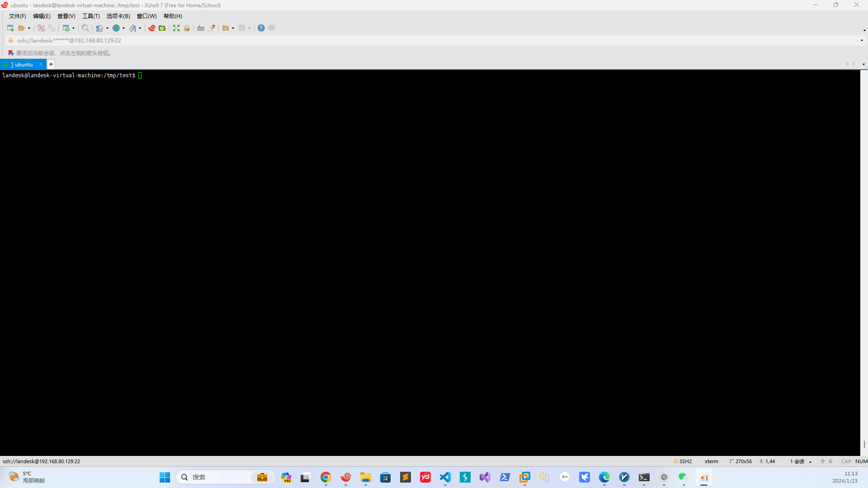The width and height of the screenshot is (868, 488).
Task: Click CAP indicator in the status bar
Action: click(846, 461)
